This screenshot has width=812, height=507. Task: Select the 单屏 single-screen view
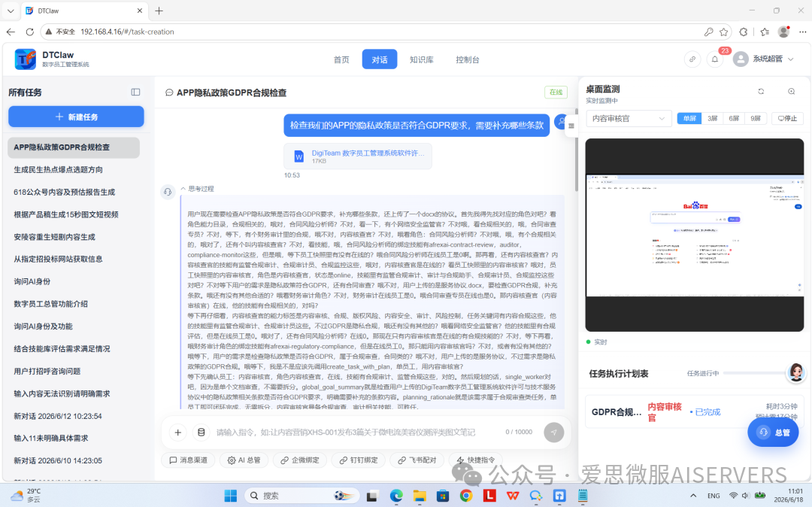tap(689, 118)
